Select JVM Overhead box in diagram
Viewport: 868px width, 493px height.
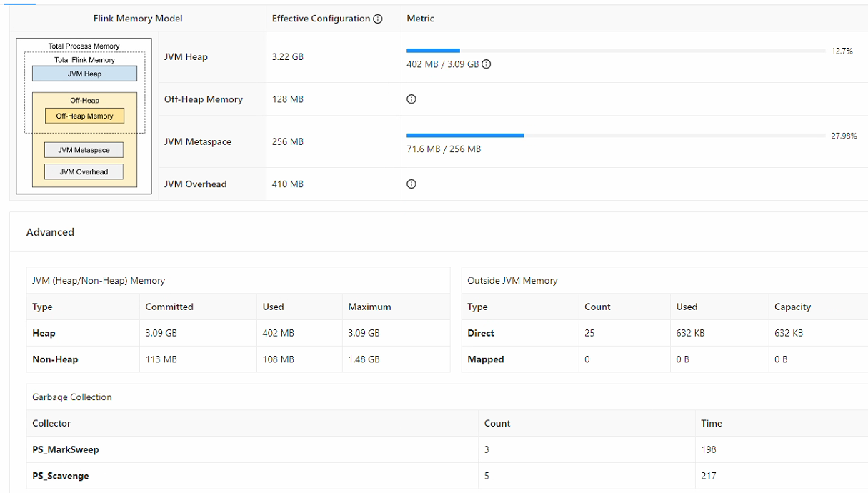point(84,171)
